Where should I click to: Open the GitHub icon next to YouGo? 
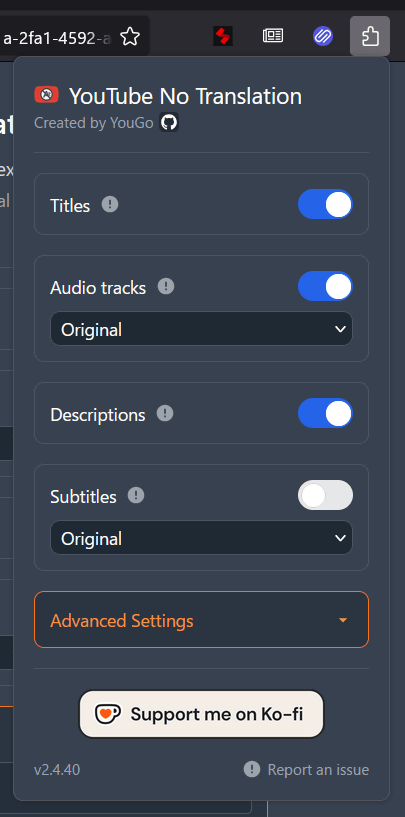[x=169, y=122]
